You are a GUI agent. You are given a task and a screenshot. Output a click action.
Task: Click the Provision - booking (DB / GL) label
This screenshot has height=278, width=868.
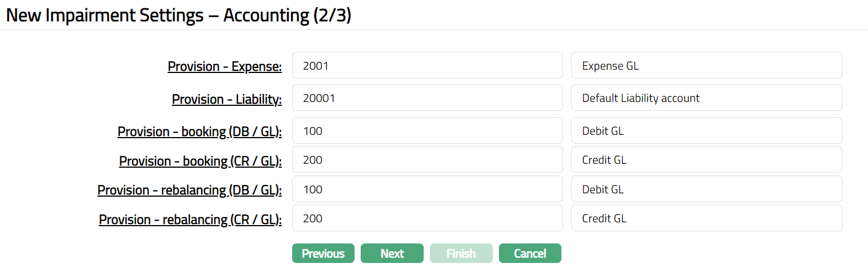pyautogui.click(x=200, y=132)
